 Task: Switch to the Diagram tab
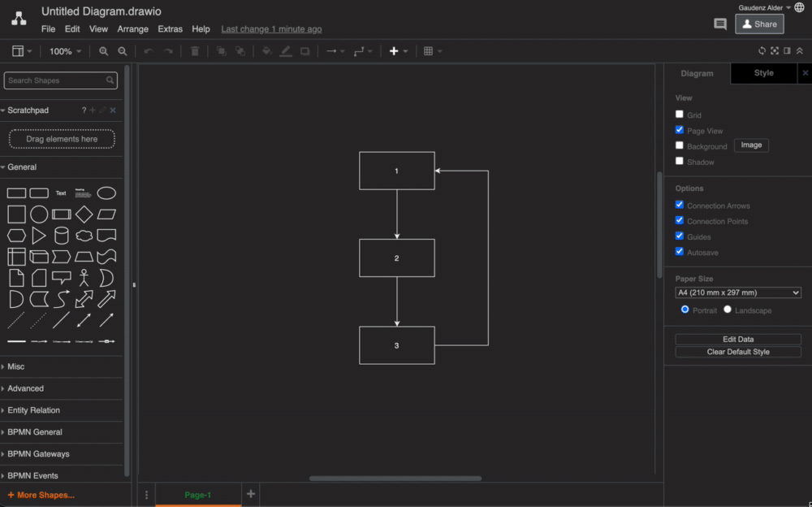click(697, 73)
